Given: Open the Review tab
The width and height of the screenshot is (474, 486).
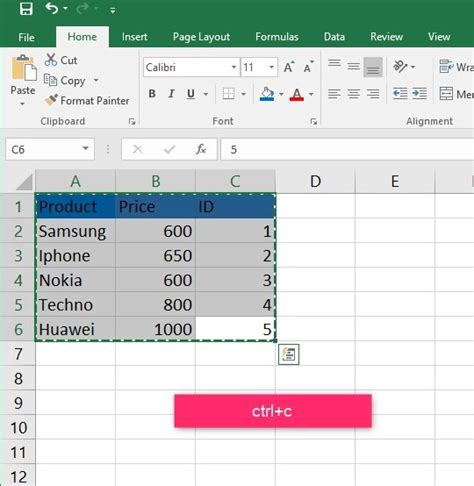Looking at the screenshot, I should pos(386,37).
